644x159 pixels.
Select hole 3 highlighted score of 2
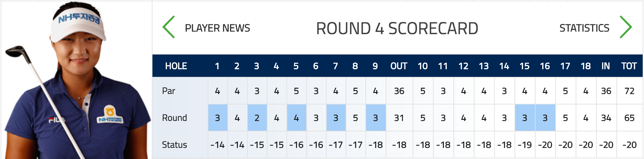coord(257,118)
